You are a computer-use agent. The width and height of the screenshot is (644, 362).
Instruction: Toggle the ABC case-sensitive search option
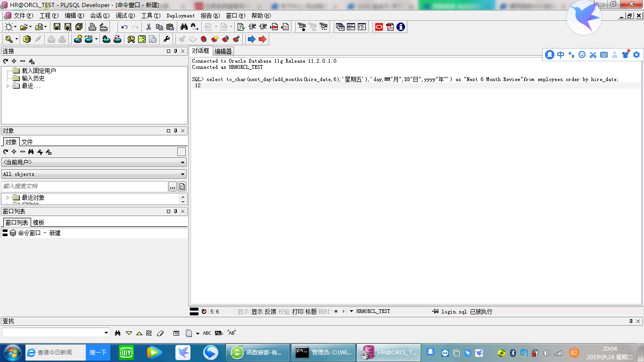(x=207, y=333)
